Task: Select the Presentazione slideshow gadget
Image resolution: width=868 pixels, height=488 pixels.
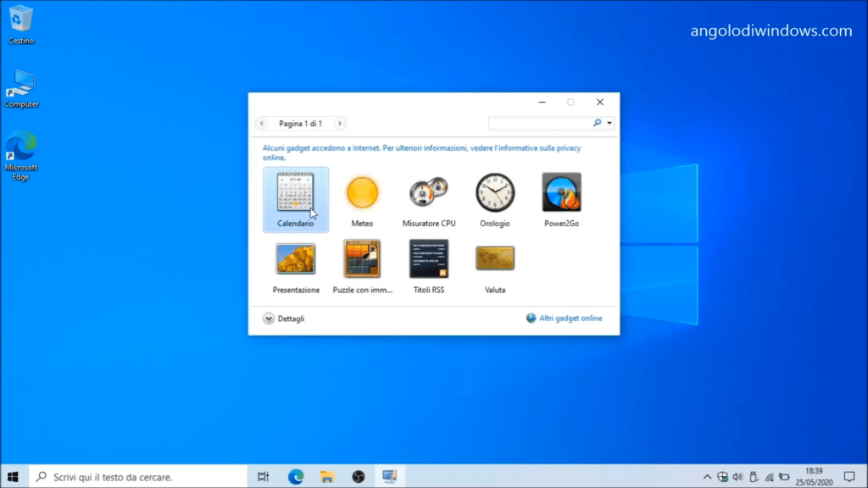Action: pos(296,259)
